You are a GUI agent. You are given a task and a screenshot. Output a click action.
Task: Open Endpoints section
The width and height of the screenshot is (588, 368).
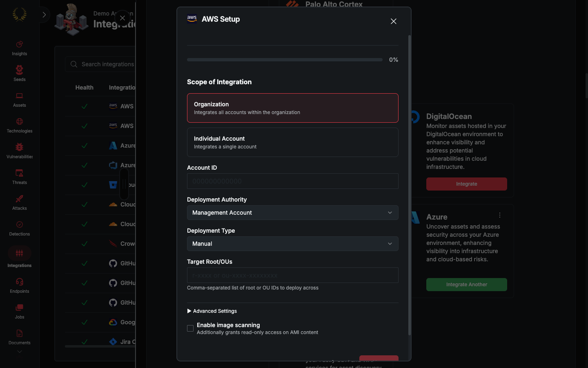pos(19,286)
